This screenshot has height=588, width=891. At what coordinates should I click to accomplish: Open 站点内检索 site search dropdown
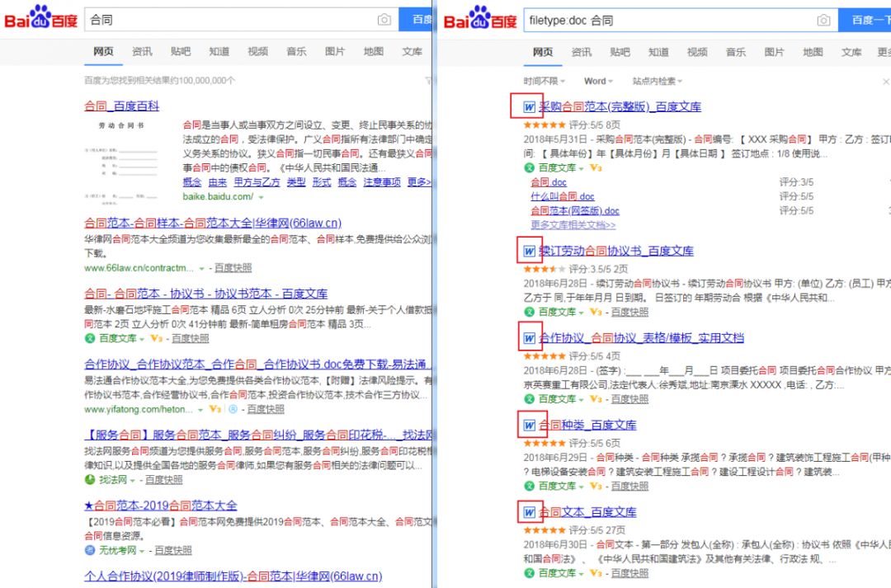click(x=658, y=82)
